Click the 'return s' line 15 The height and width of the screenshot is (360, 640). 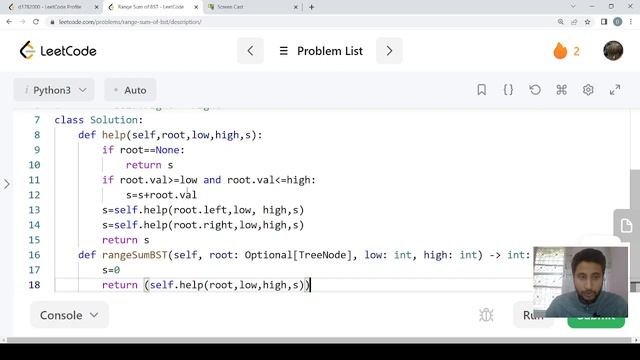coord(126,240)
